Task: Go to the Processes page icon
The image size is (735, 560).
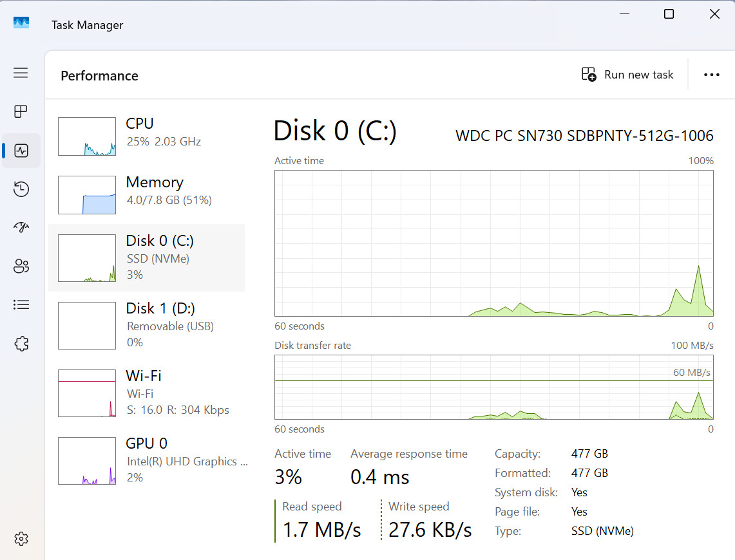Action: [x=21, y=111]
